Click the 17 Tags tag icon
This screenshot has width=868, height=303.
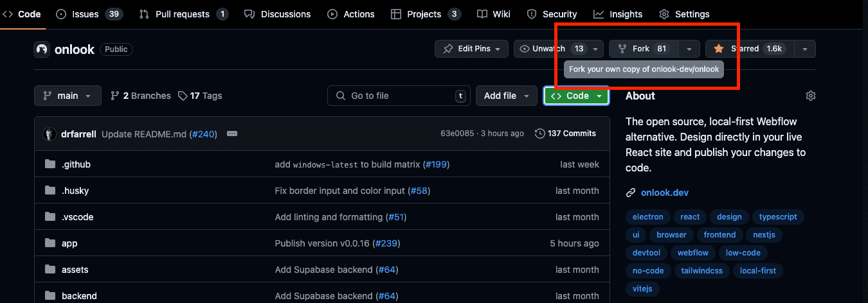pos(183,96)
